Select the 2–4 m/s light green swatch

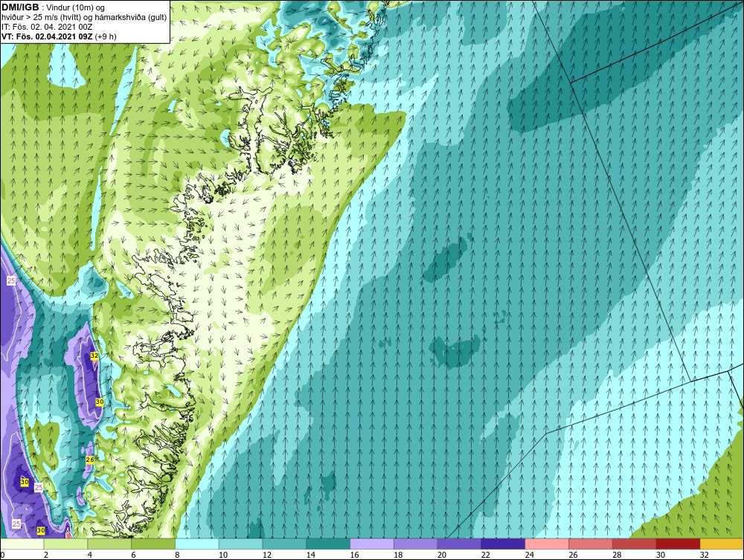tap(65, 544)
